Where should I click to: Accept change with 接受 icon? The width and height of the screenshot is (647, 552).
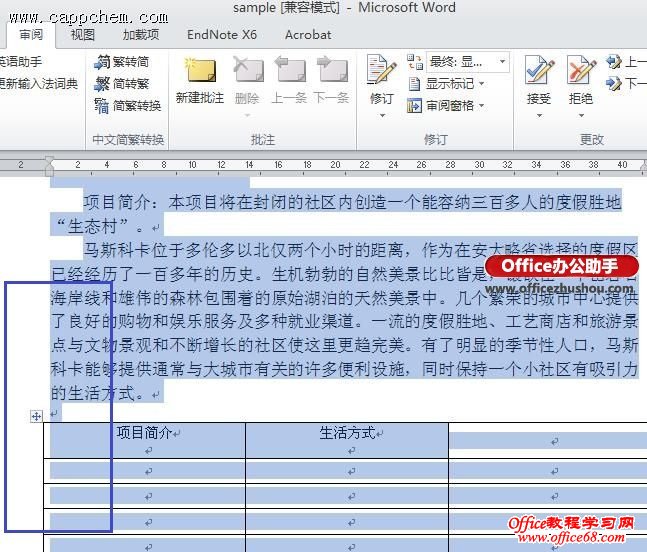click(x=538, y=70)
